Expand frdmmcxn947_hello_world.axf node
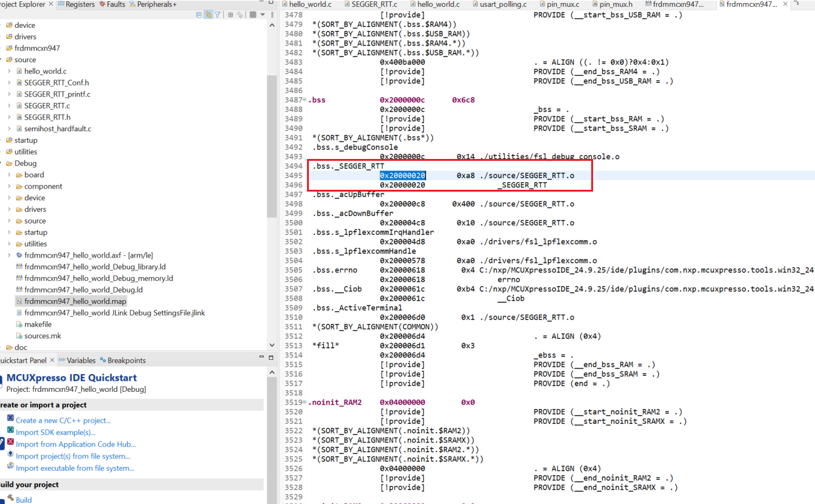The height and width of the screenshot is (504, 815). [9, 255]
